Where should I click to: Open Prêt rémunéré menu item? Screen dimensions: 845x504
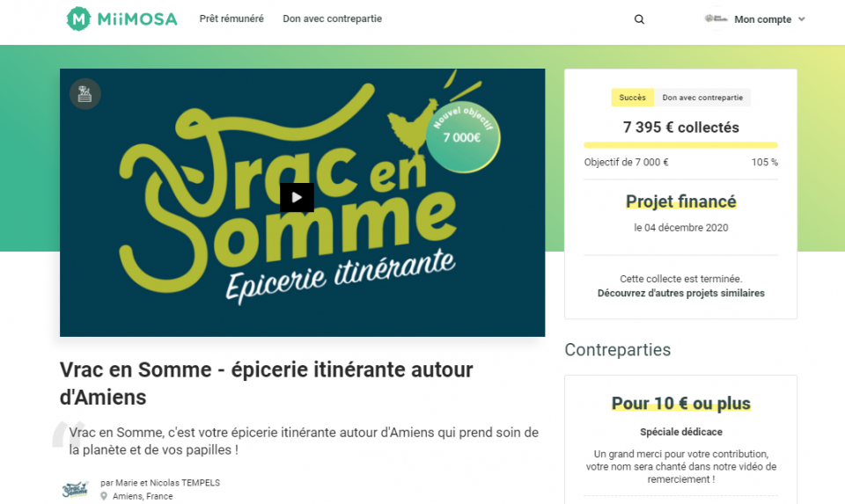[231, 18]
